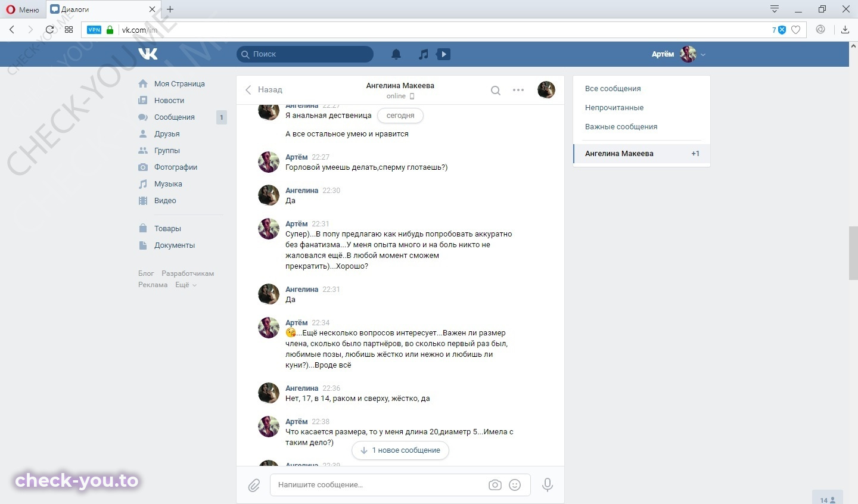Focus the Поиск search field
This screenshot has height=504, width=858.
coord(305,54)
